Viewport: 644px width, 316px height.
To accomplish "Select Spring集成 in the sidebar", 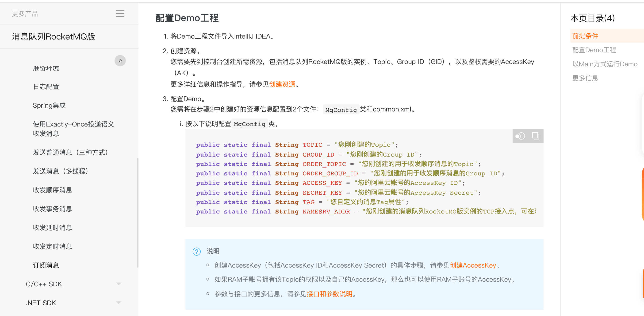I will (x=49, y=105).
